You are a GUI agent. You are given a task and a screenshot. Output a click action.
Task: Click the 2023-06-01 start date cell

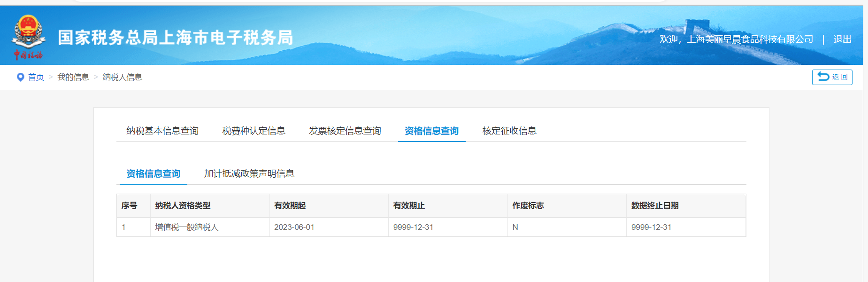294,227
